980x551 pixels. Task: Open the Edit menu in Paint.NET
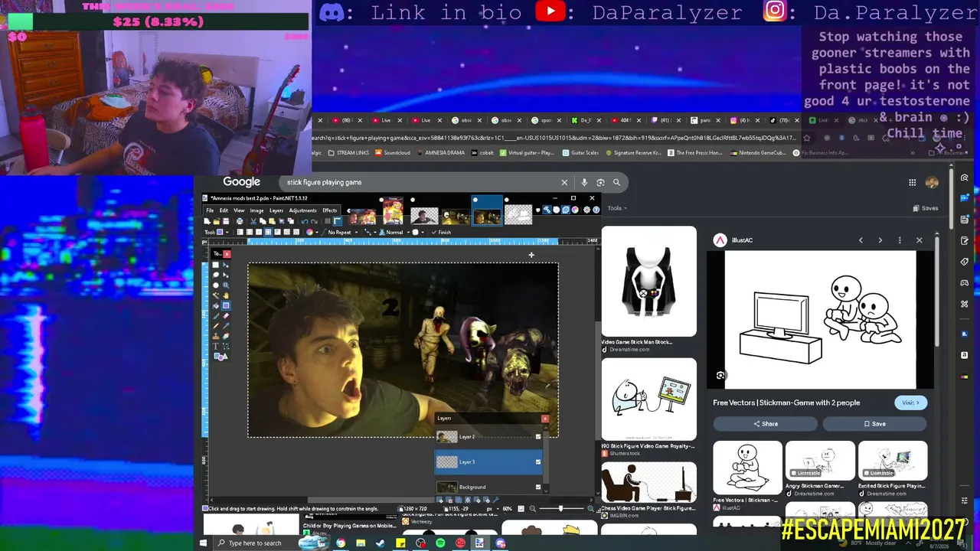point(224,210)
